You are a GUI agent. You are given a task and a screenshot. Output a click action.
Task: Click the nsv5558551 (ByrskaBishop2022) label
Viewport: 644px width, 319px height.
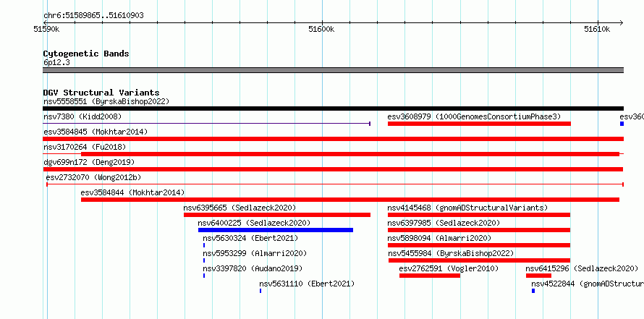tap(106, 101)
